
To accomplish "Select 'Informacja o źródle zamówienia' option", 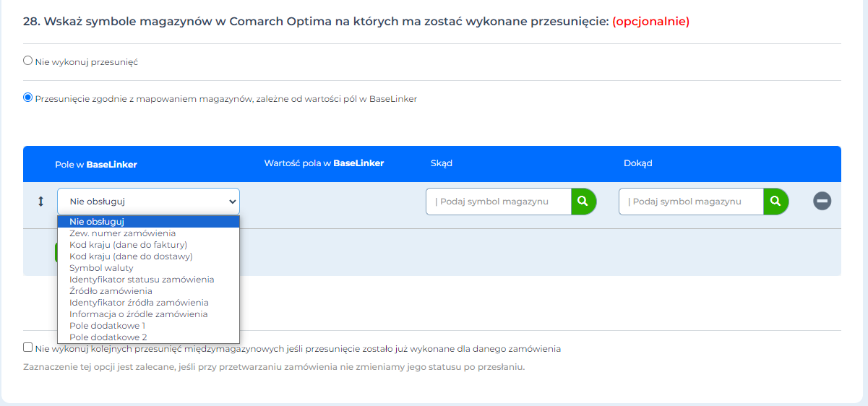I will coord(138,314).
